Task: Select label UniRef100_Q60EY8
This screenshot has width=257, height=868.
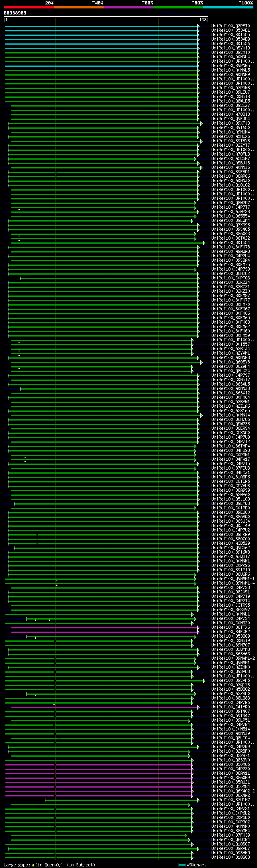Action: click(230, 362)
